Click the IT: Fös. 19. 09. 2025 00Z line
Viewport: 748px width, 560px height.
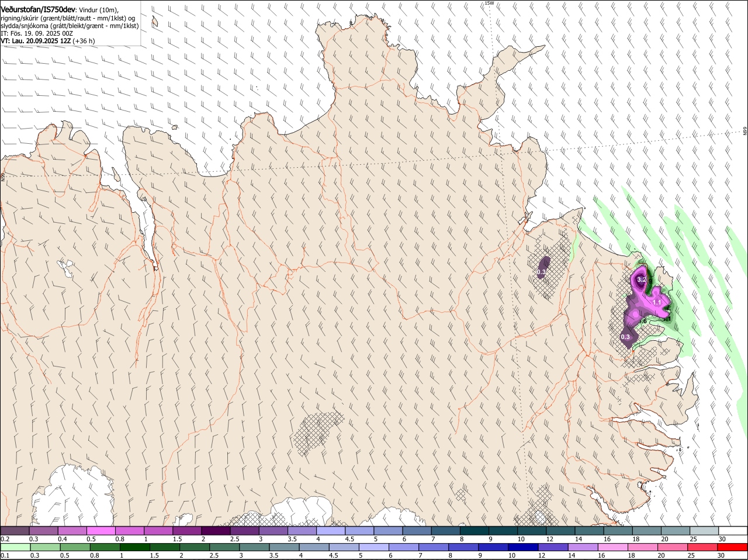(x=37, y=33)
